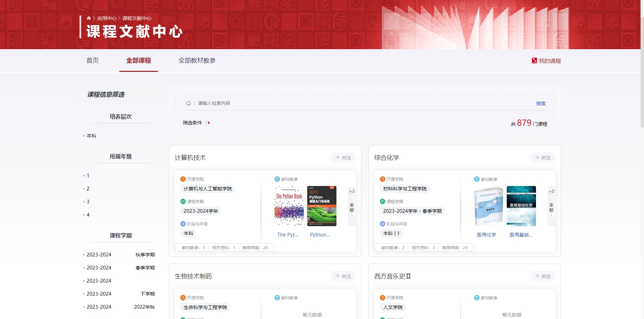Image resolution: width=644 pixels, height=319 pixels.
Task: Click the 搜索 search link
Action: [x=540, y=103]
